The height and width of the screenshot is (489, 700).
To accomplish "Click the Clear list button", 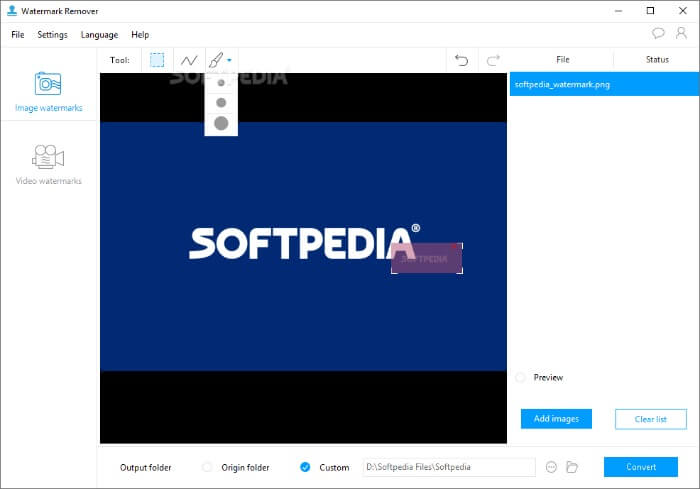I will point(651,419).
